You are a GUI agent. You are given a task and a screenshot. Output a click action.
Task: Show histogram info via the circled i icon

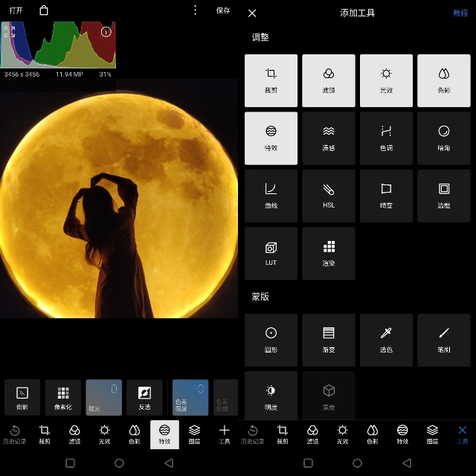click(x=106, y=32)
